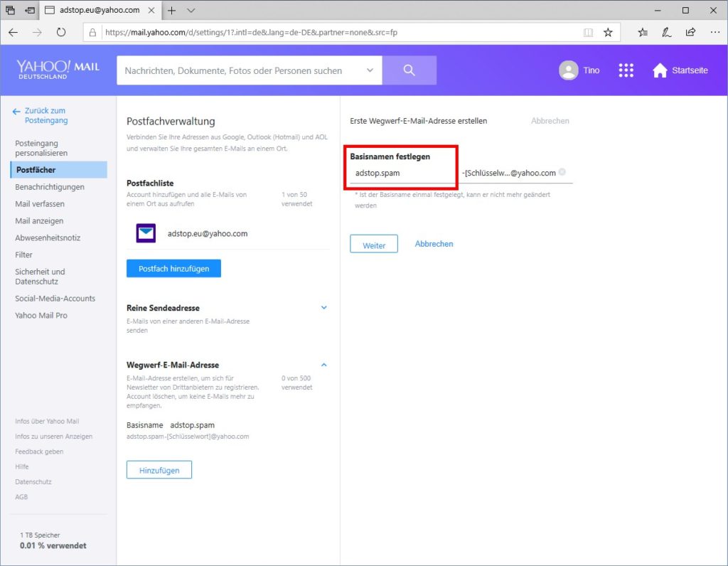This screenshot has height=566, width=728.
Task: Open Benachrichtigungen settings
Action: pyautogui.click(x=50, y=187)
